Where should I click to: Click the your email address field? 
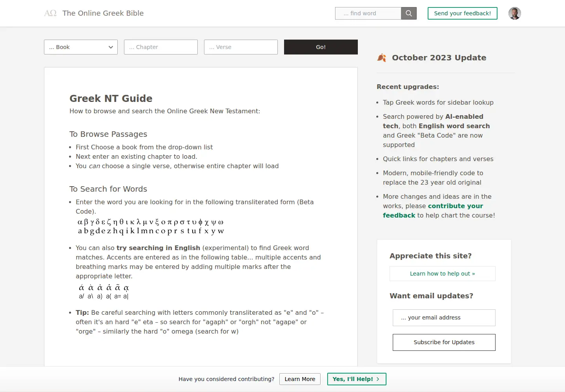point(444,318)
